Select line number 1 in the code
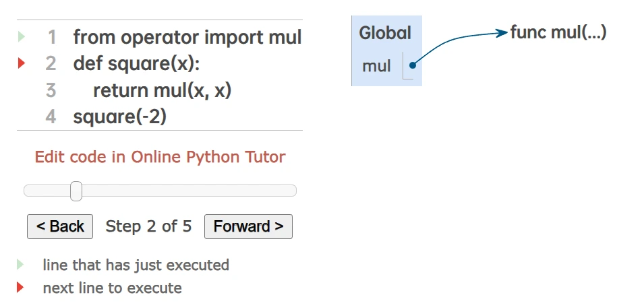The width and height of the screenshot is (644, 303). [x=51, y=37]
